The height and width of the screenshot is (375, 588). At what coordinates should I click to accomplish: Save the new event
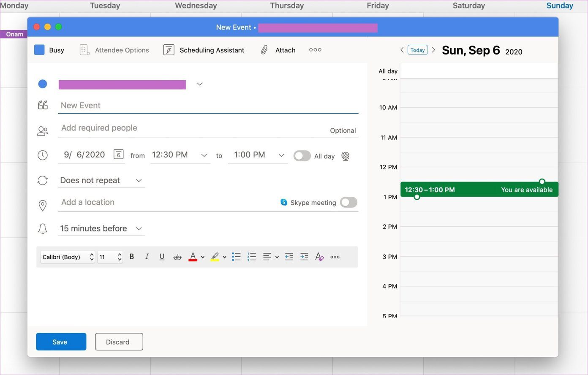coord(61,342)
